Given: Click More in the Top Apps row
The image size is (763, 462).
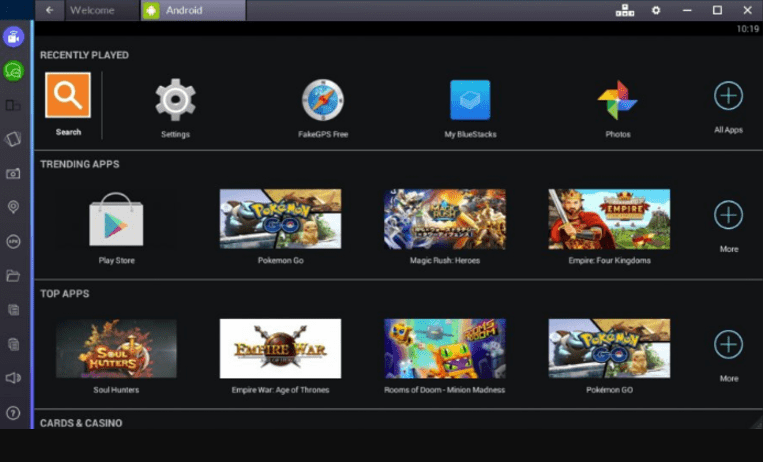Looking at the screenshot, I should click(728, 345).
